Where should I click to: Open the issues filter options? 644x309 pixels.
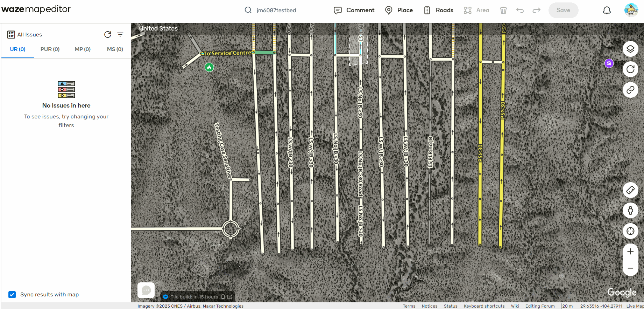120,34
